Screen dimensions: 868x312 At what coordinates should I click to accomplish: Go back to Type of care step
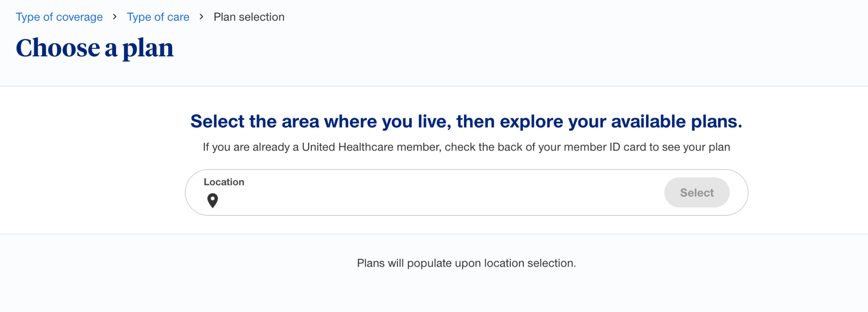click(x=158, y=17)
